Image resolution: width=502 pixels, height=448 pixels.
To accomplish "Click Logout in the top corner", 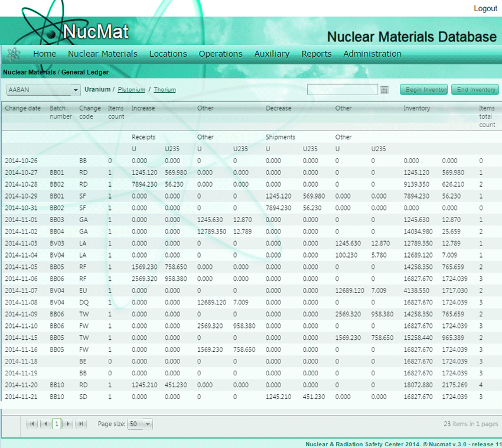I will coord(485,8).
